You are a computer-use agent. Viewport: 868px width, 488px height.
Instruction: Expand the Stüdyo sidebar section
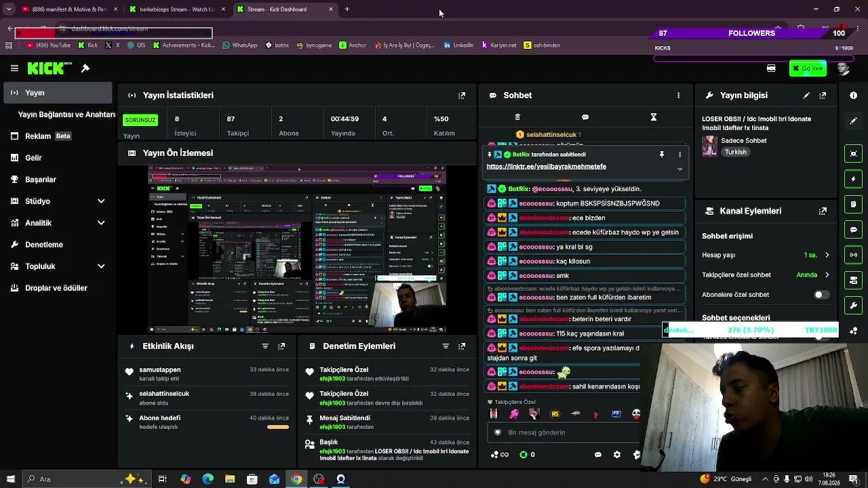click(101, 201)
